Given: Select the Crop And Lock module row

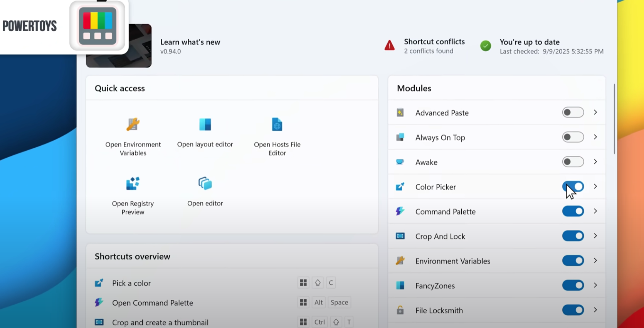Looking at the screenshot, I should pyautogui.click(x=440, y=236).
